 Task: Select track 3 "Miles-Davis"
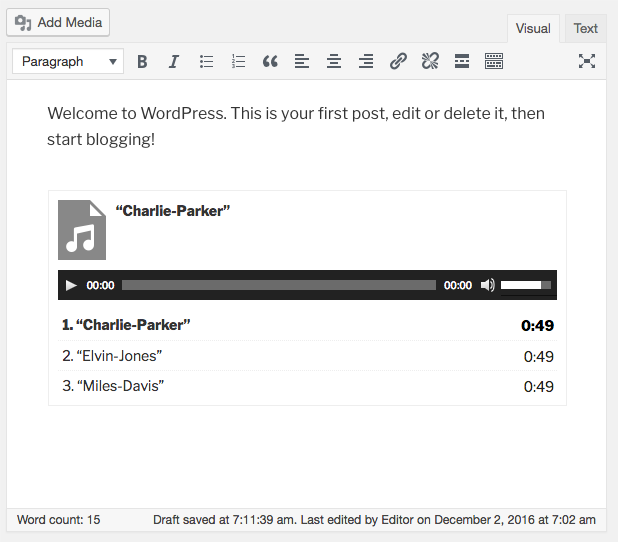pos(113,386)
